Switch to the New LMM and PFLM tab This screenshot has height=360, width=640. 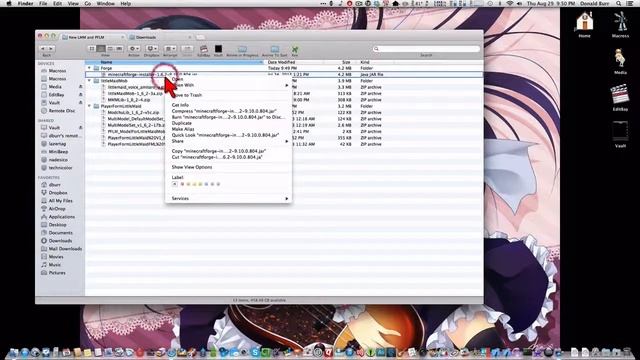coord(93,37)
